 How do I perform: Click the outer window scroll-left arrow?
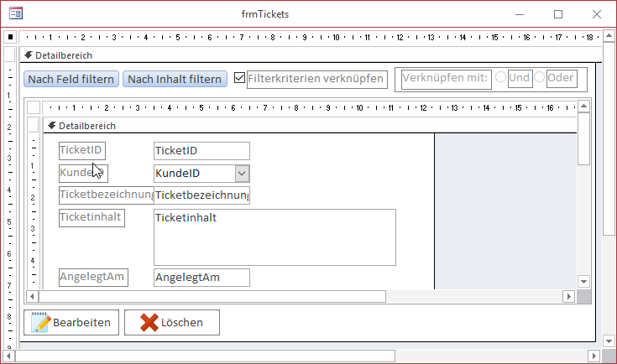pos(8,356)
